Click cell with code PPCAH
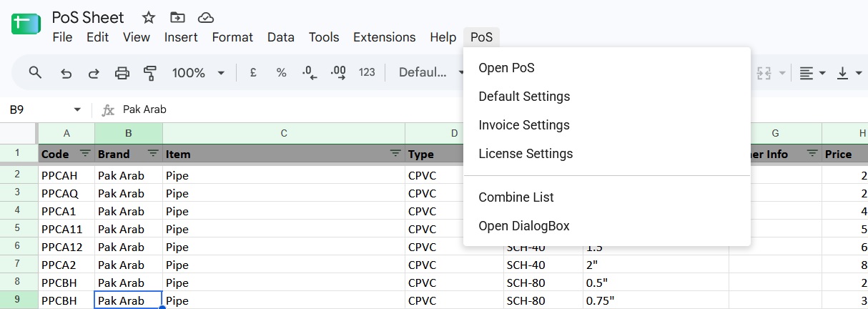This screenshot has height=309, width=868. coord(66,175)
